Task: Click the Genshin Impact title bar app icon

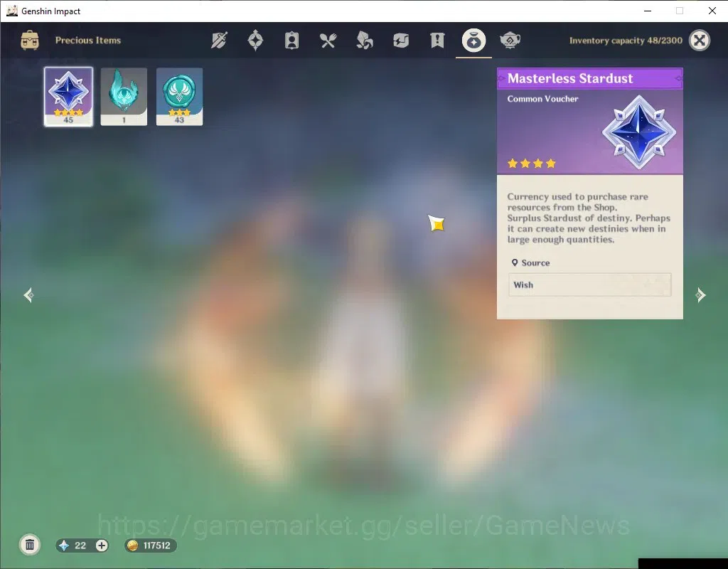Action: [12, 11]
